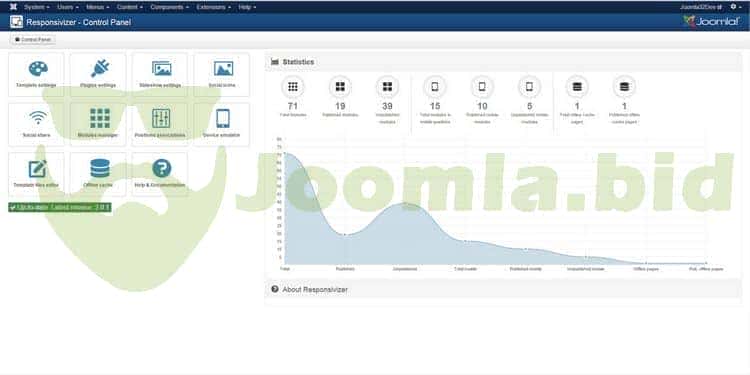The image size is (750, 375).
Task: Open Template files editor icon
Action: [37, 168]
